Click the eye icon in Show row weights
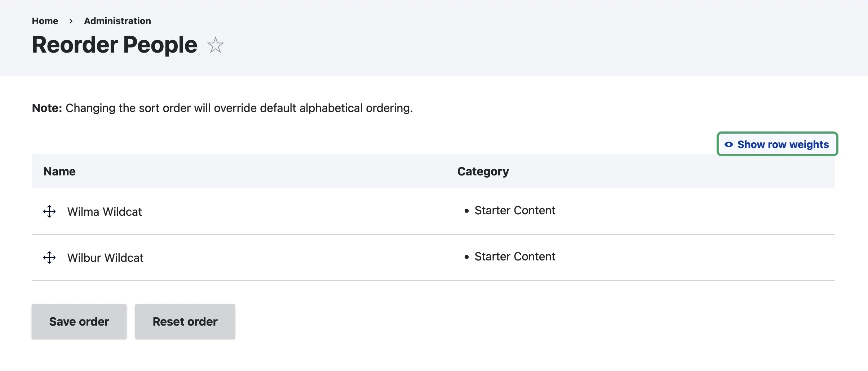 click(x=728, y=144)
